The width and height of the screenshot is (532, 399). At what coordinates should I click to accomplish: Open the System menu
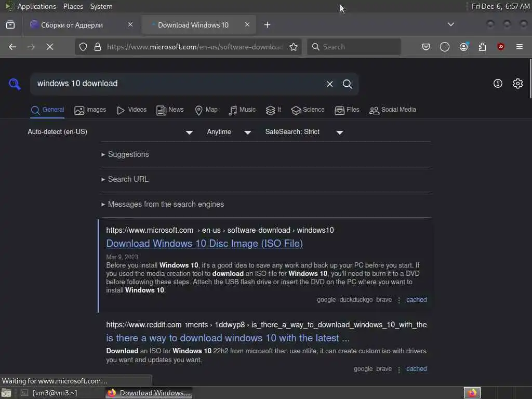101,6
